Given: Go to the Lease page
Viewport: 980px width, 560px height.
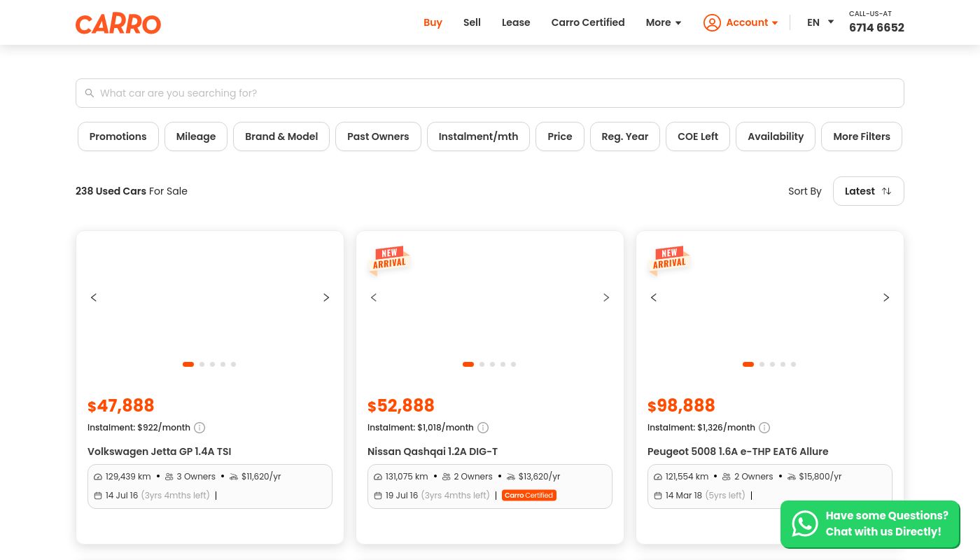Looking at the screenshot, I should 516,22.
